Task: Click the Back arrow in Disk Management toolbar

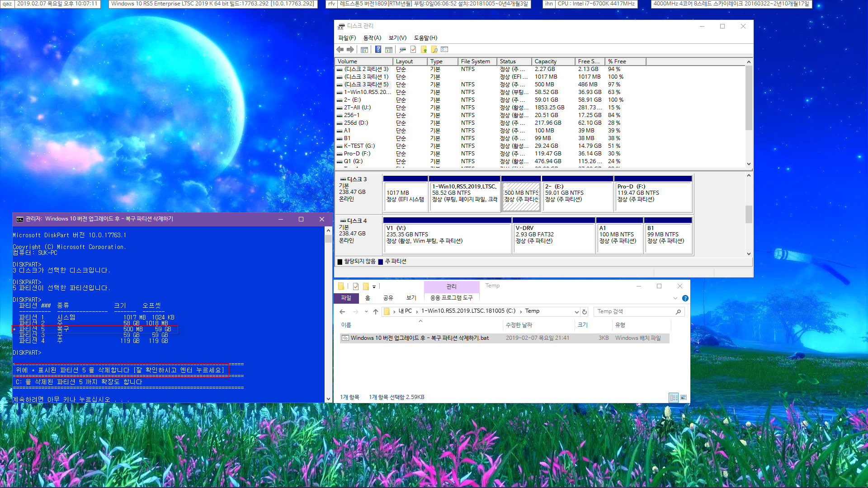Action: [x=340, y=50]
